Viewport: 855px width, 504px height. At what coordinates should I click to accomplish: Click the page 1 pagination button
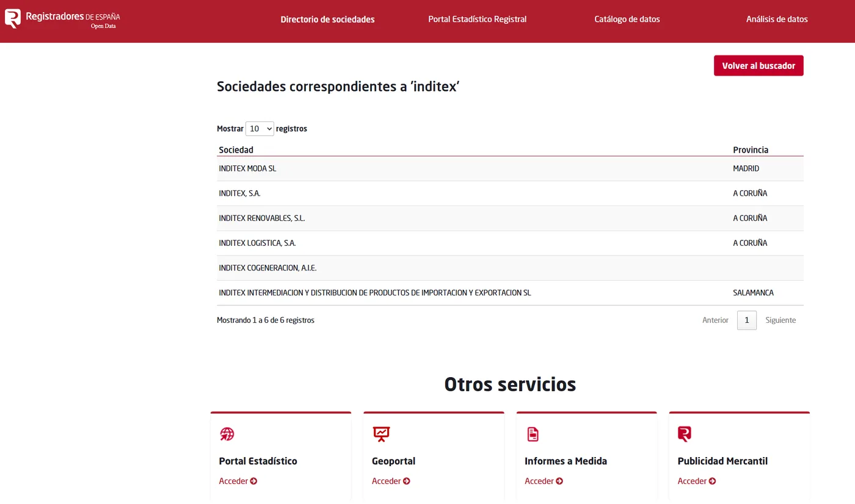[746, 320]
